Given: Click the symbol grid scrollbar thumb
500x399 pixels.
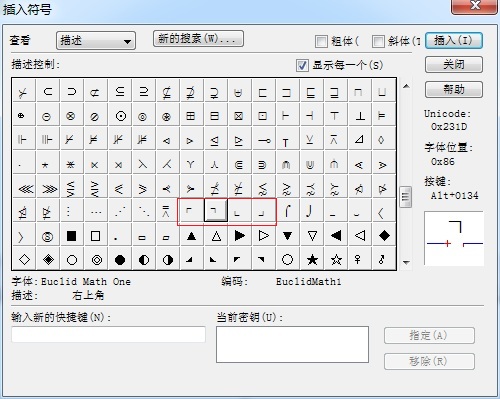Looking at the screenshot, I should click(x=406, y=197).
